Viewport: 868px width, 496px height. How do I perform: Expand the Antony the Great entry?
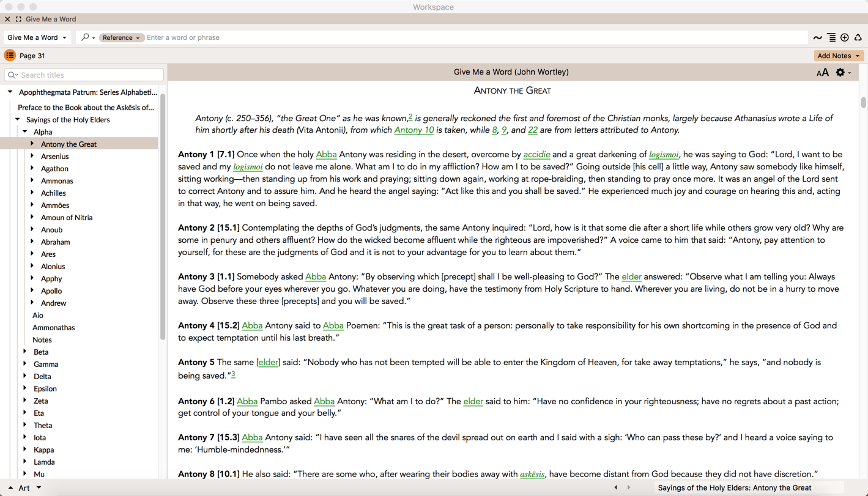(32, 144)
